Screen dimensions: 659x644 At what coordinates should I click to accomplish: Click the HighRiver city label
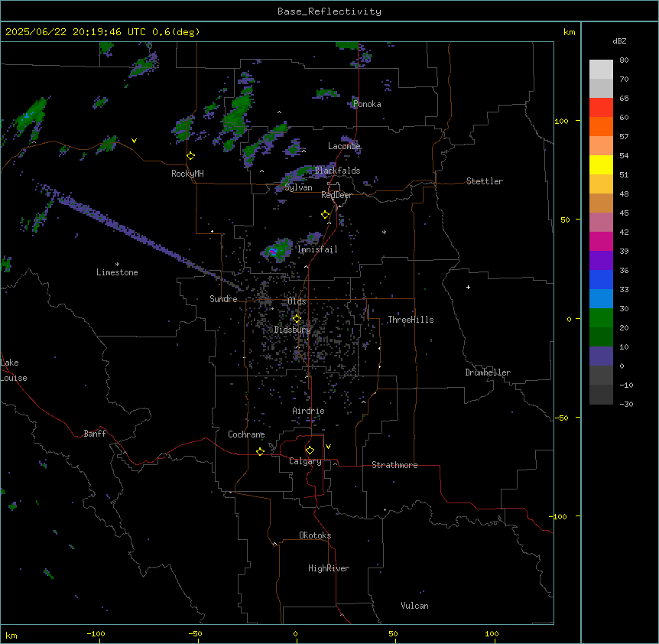(x=329, y=568)
